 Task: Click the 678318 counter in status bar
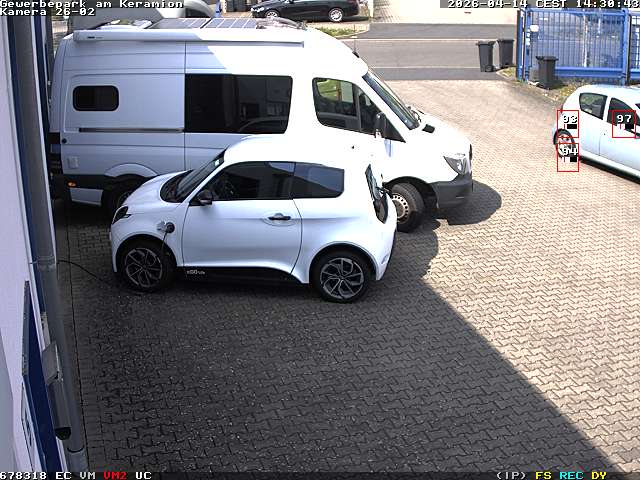(23, 475)
